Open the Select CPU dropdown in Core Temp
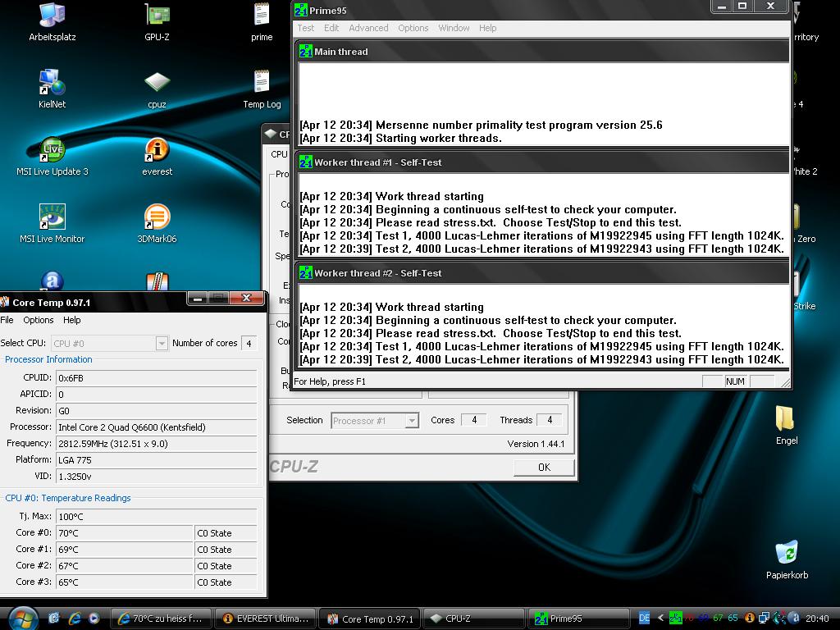 coord(162,343)
